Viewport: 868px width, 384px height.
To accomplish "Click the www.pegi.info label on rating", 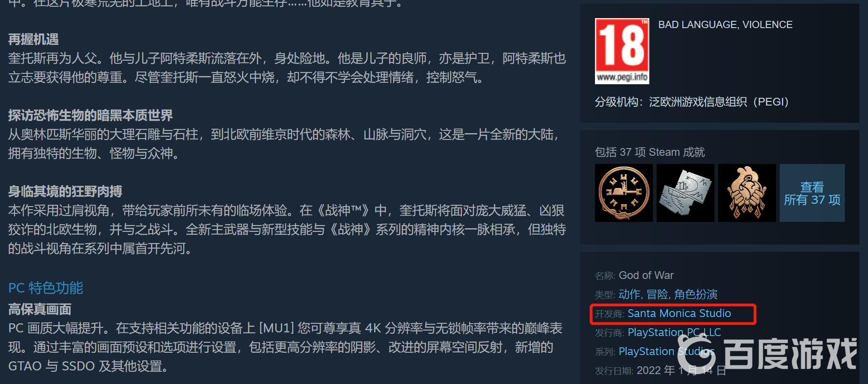I will coord(622,77).
